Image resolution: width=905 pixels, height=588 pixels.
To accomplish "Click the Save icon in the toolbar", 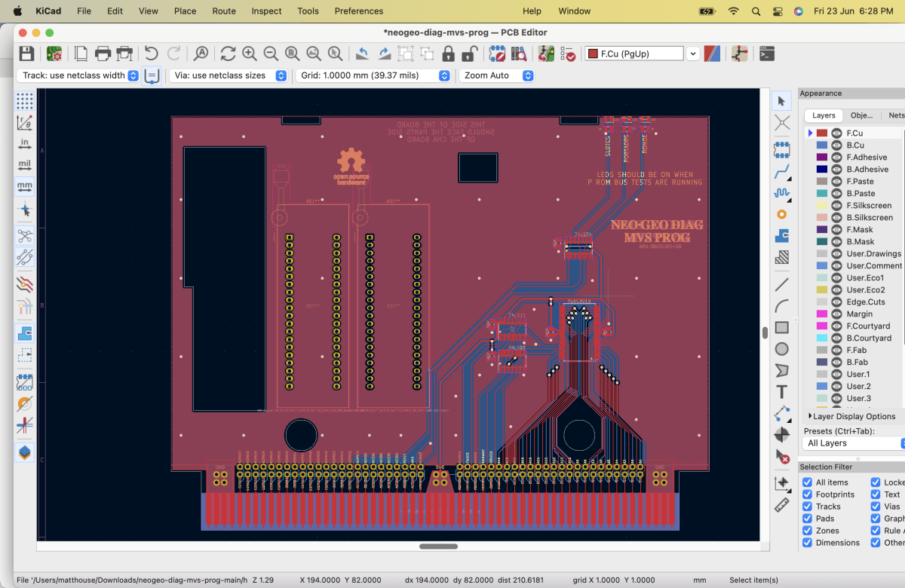I will click(x=26, y=54).
